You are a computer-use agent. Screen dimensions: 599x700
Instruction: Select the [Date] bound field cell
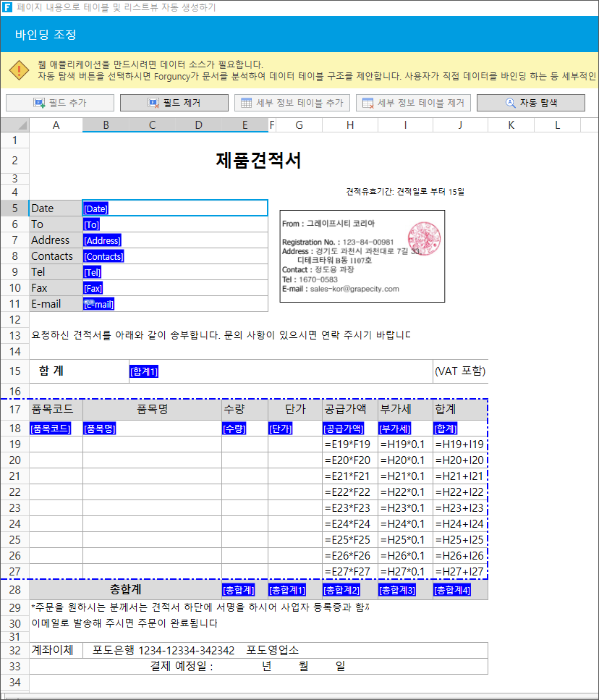pos(96,208)
